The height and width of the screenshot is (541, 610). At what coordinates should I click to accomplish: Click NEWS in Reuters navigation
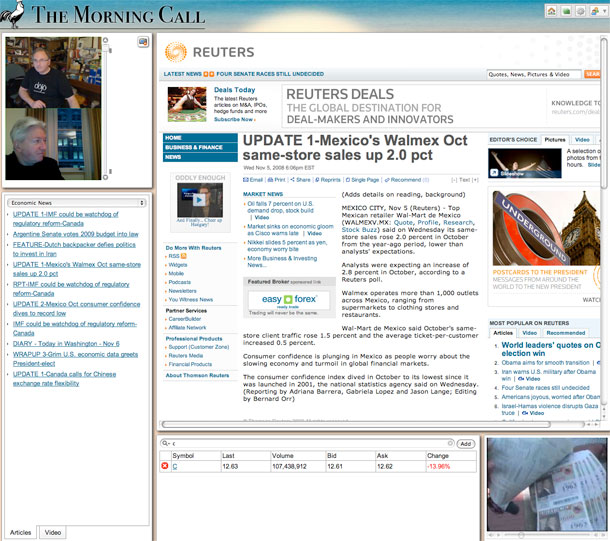tap(200, 157)
